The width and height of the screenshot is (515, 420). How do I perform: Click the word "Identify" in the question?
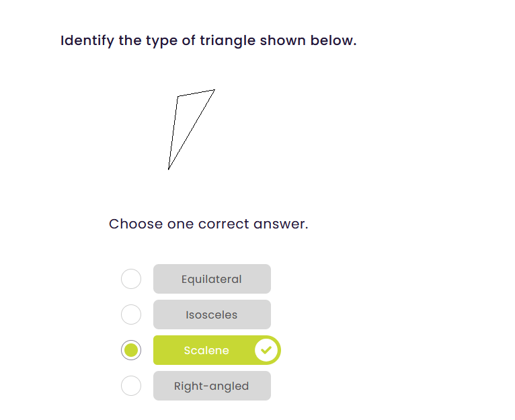87,40
